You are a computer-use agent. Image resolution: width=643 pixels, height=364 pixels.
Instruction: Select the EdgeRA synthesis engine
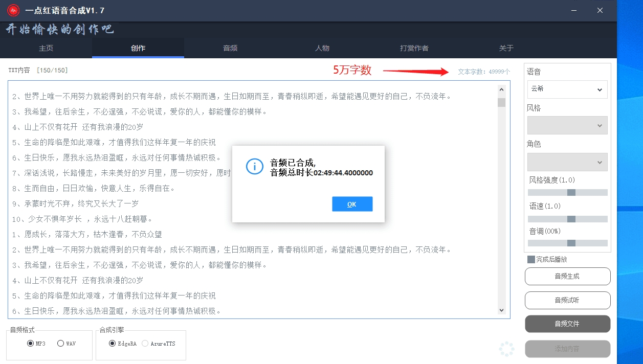[113, 344]
